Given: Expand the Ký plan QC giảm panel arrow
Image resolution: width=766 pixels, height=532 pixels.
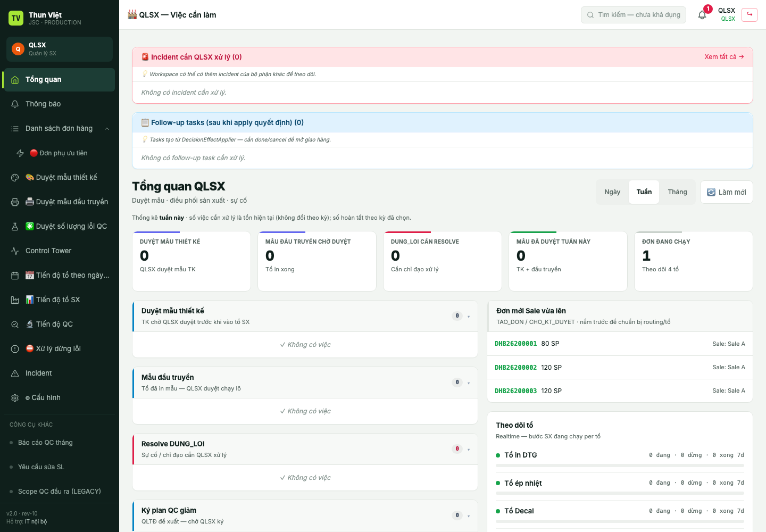Looking at the screenshot, I should coord(469,516).
